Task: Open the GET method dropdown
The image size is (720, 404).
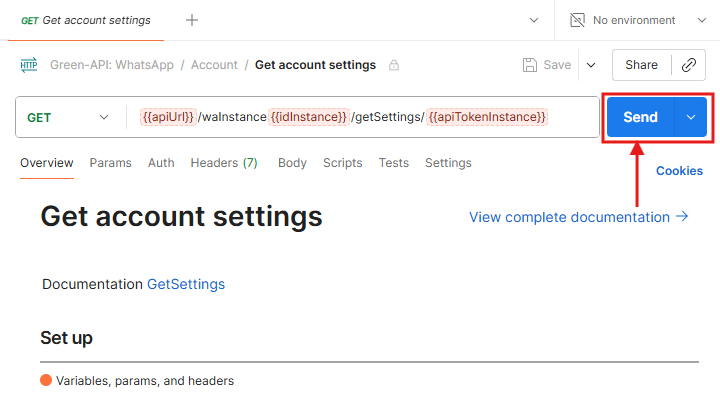Action: pyautogui.click(x=68, y=117)
